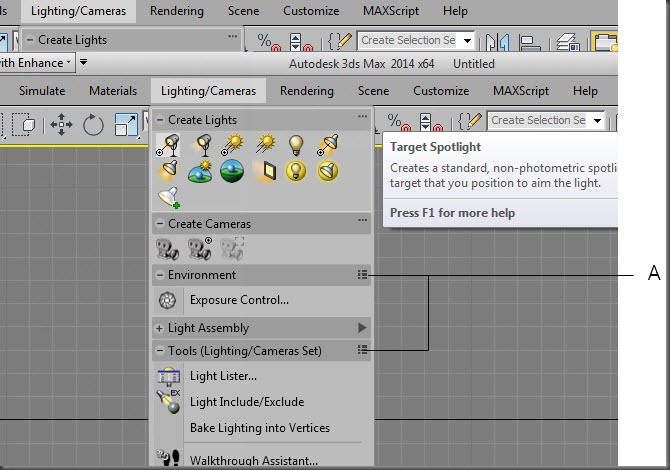670x470 pixels.
Task: Expand the Light Assembly panel
Action: (159, 328)
